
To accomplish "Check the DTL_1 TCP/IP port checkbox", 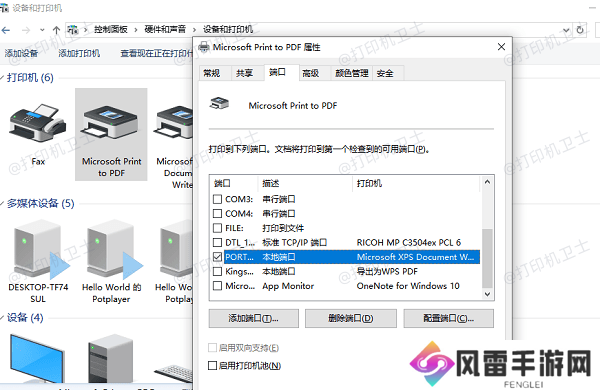I will point(217,243).
